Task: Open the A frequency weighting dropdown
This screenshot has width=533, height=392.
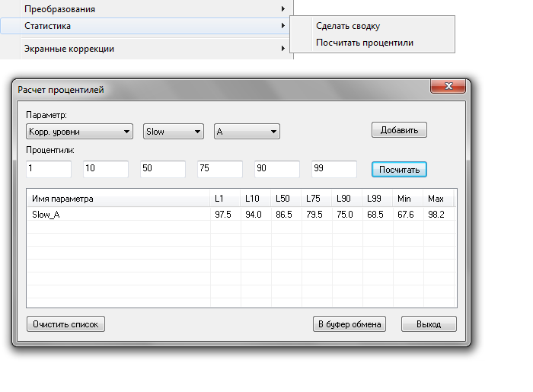Action: point(247,132)
